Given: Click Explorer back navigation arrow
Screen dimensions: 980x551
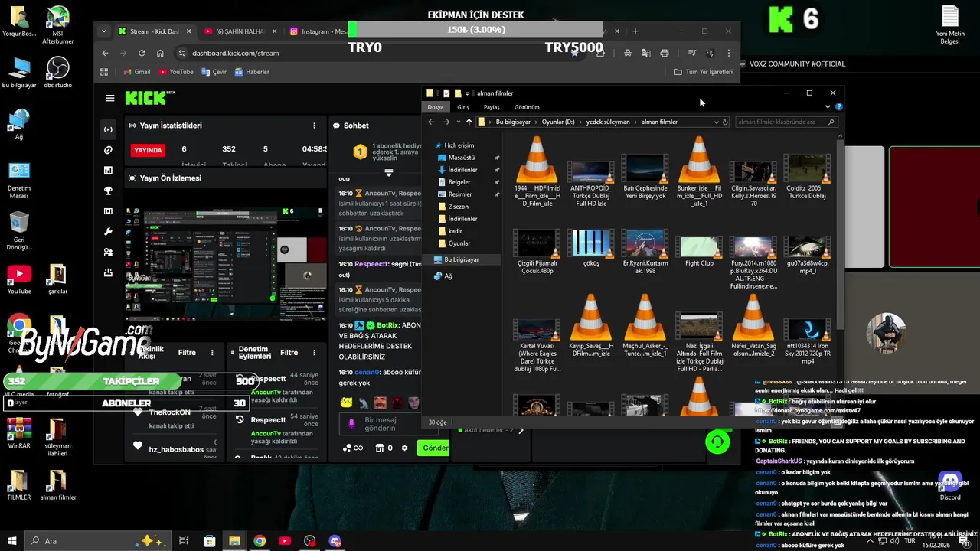Looking at the screenshot, I should point(431,122).
